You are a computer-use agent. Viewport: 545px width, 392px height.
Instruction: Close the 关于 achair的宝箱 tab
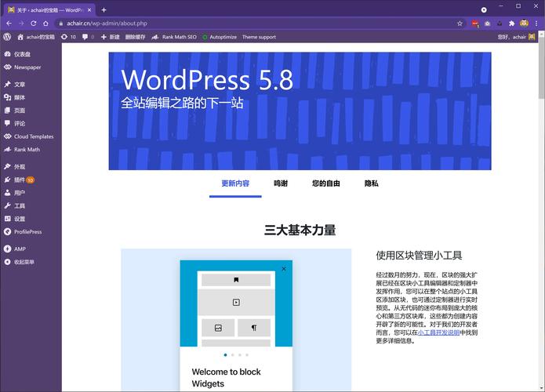click(x=89, y=10)
